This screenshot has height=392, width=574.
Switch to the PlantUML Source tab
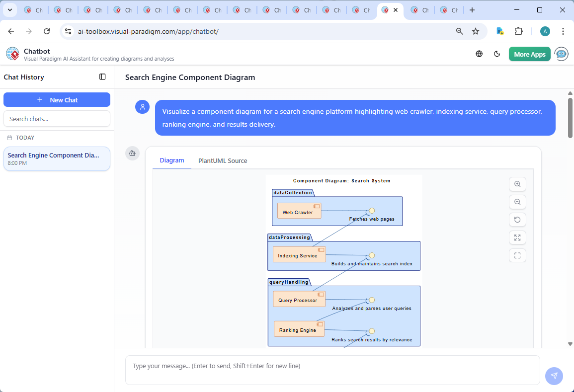point(222,160)
